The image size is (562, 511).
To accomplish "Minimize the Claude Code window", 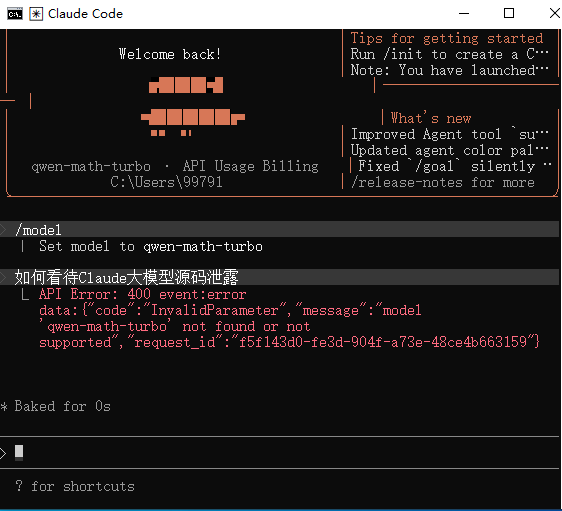I will pyautogui.click(x=464, y=14).
